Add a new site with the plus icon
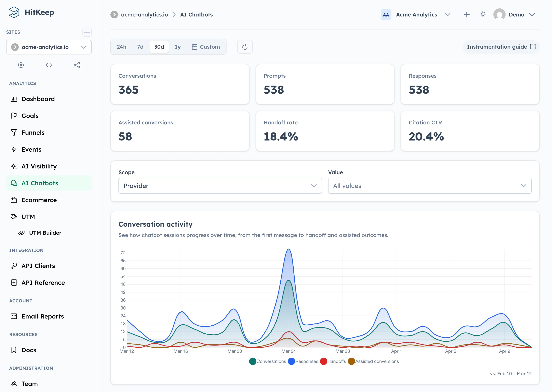Viewport: 552px width, 392px height. pyautogui.click(x=87, y=32)
